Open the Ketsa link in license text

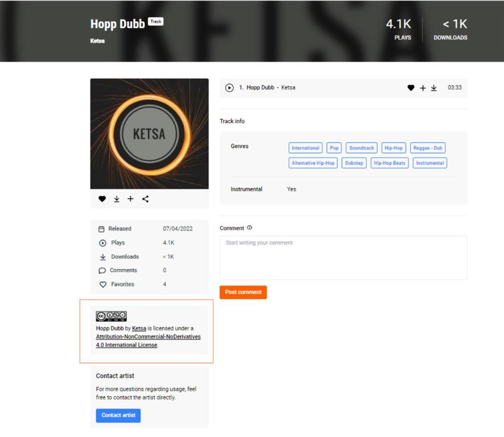click(139, 328)
